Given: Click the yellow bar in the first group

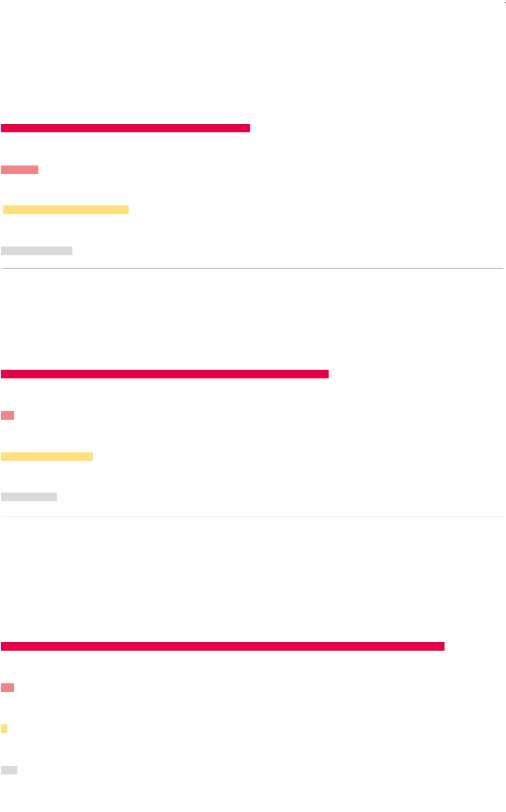Looking at the screenshot, I should (x=66, y=210).
